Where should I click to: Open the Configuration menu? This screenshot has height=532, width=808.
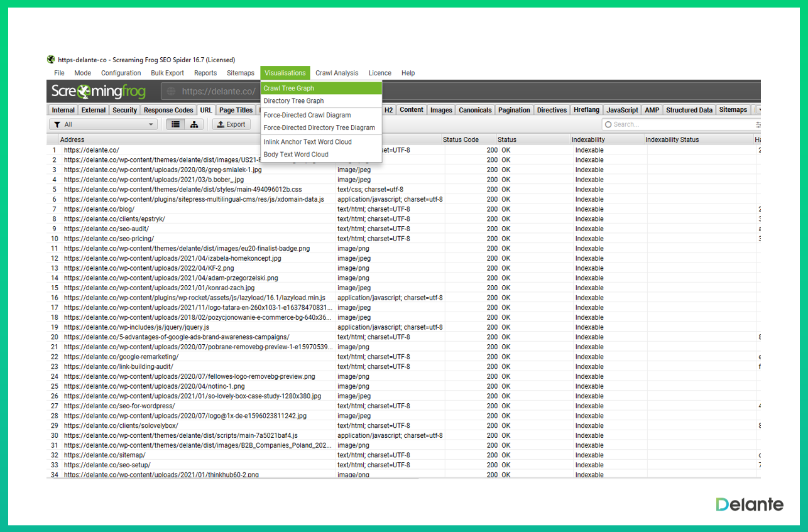[121, 73]
